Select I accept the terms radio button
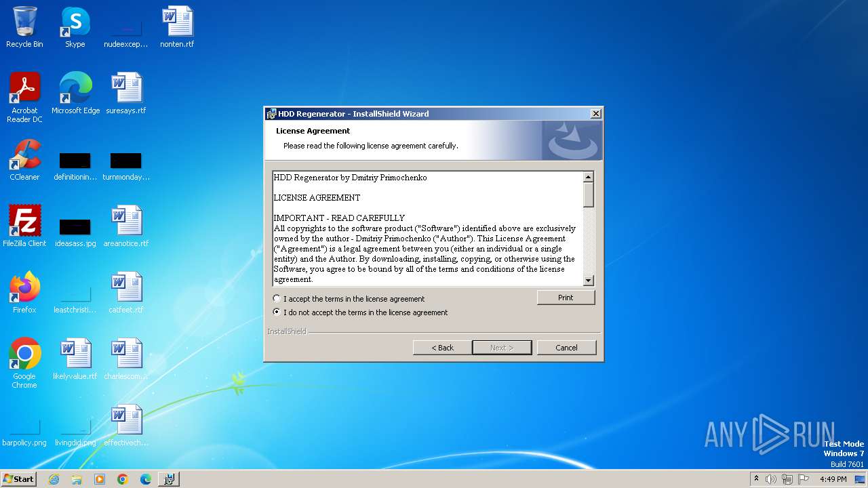868x488 pixels. click(x=277, y=299)
